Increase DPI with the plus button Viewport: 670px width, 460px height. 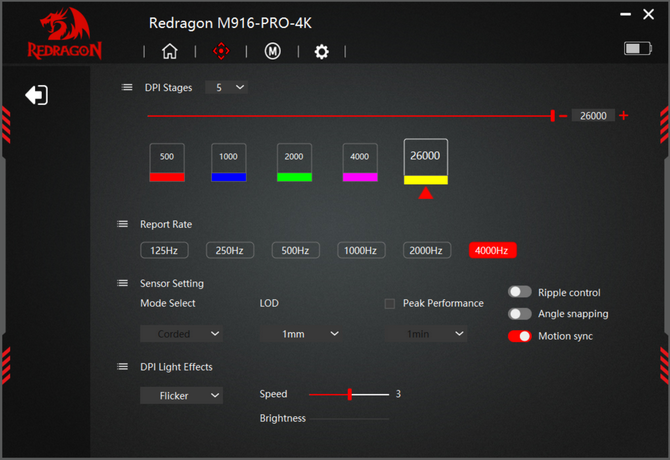pos(624,115)
